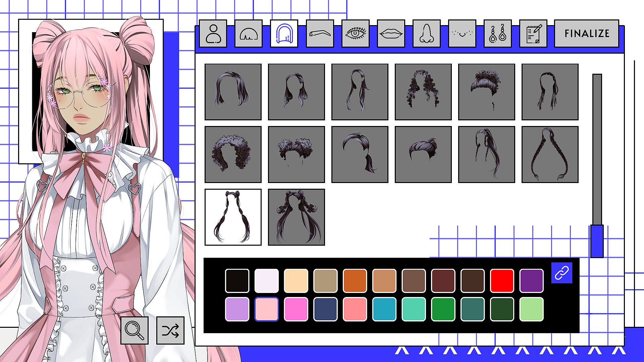Pick the low ponytail hairstyle thumbnail
The height and width of the screenshot is (362, 644).
click(360, 155)
